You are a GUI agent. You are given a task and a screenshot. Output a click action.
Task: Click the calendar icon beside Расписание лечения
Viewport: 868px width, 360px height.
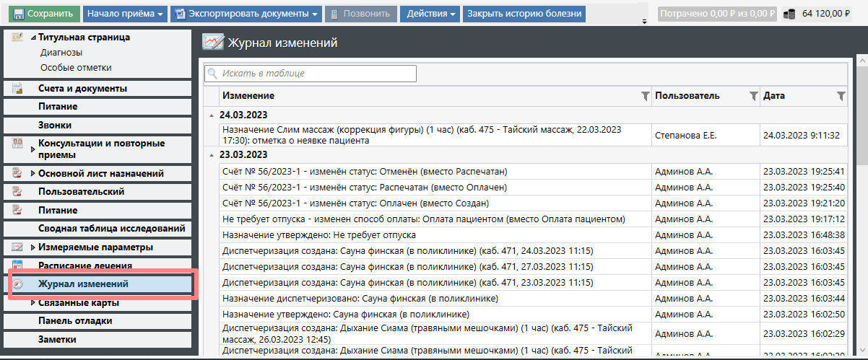pos(18,265)
